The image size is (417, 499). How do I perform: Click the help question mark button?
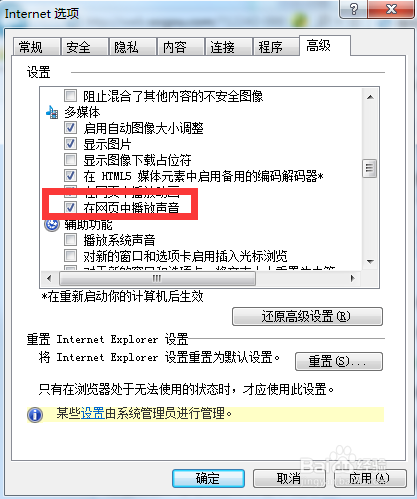pos(354,9)
